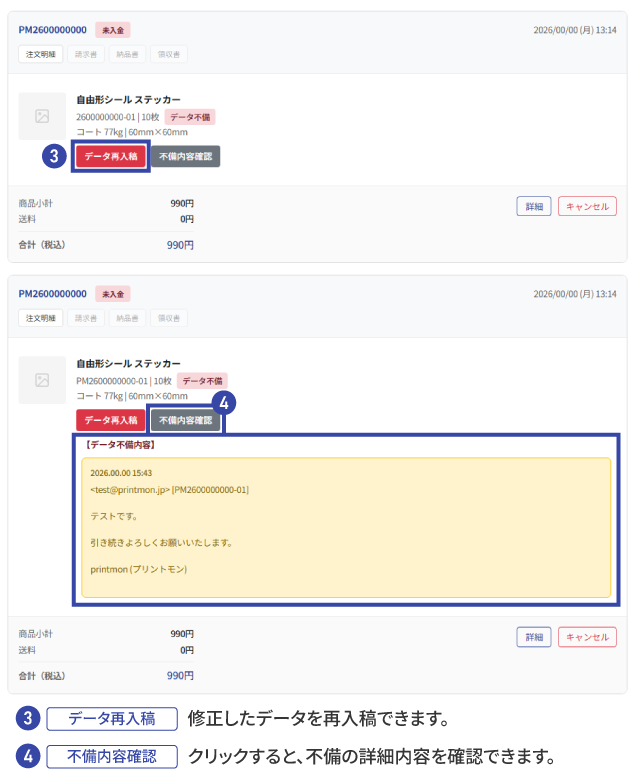Cancel the first order with キャンセル button
The width and height of the screenshot is (635, 780).
(x=587, y=206)
